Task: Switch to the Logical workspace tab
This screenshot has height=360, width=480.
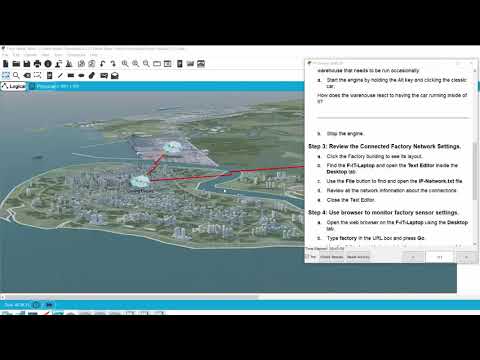Action: pyautogui.click(x=14, y=86)
